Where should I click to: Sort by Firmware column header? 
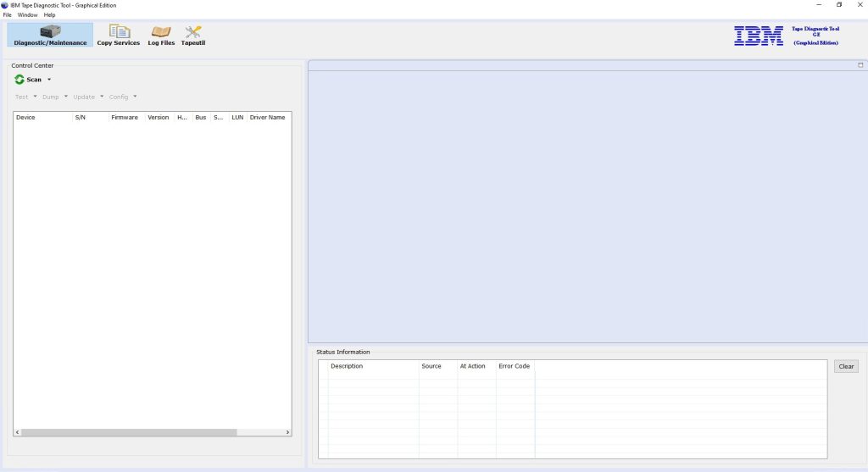click(x=127, y=117)
